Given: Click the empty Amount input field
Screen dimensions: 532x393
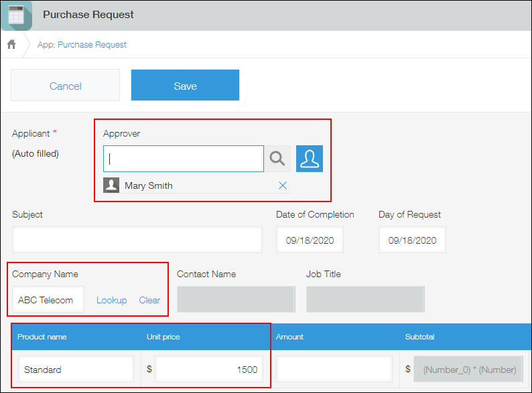Looking at the screenshot, I should [334, 370].
